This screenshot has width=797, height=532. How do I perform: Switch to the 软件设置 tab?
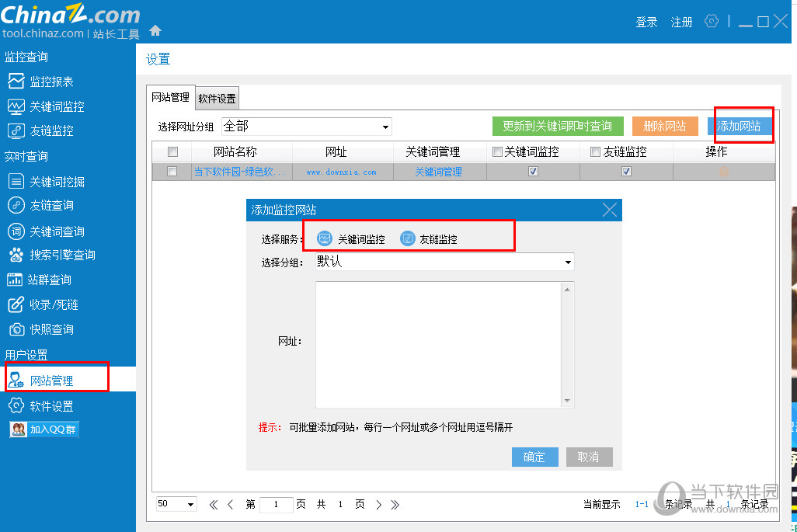tap(217, 99)
